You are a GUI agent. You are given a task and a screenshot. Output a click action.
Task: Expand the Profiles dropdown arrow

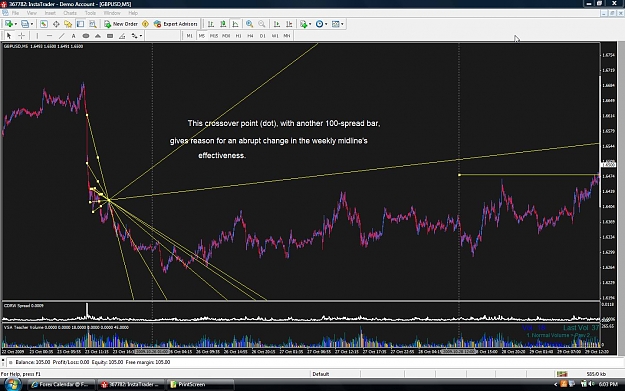[32, 24]
